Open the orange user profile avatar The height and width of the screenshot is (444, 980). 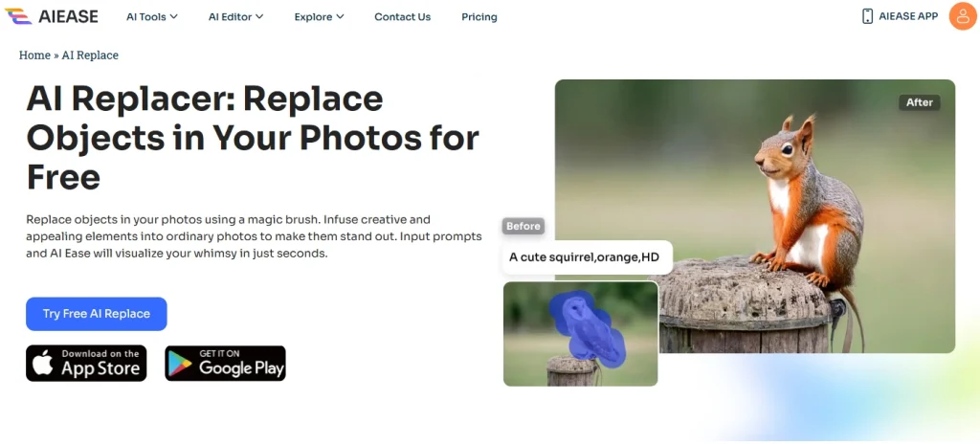pyautogui.click(x=963, y=16)
